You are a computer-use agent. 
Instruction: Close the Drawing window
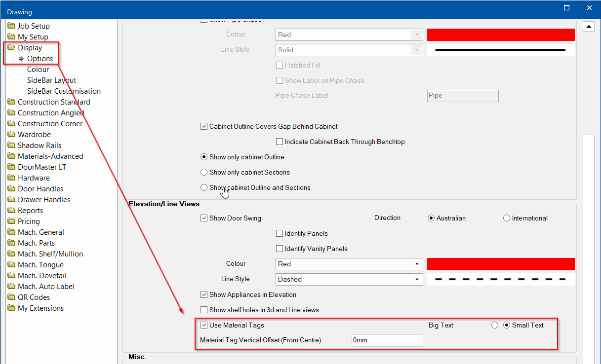[x=589, y=8]
